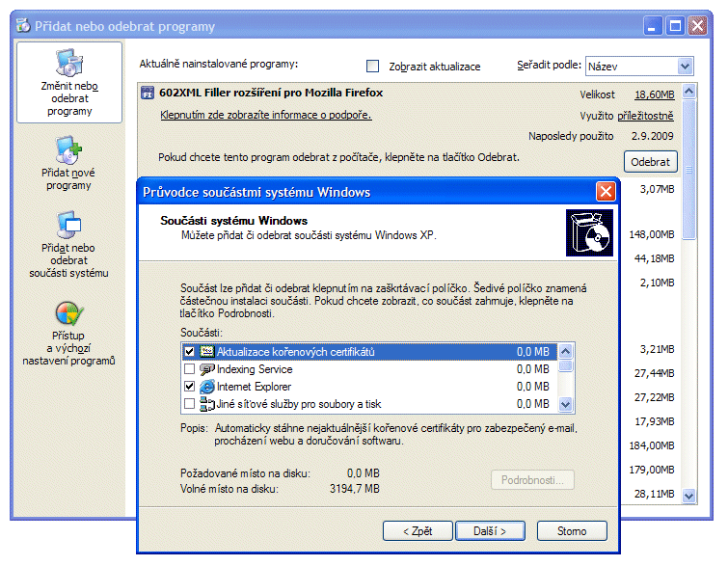728x566 pixels.
Task: Click the Odebrat button
Action: 651,162
